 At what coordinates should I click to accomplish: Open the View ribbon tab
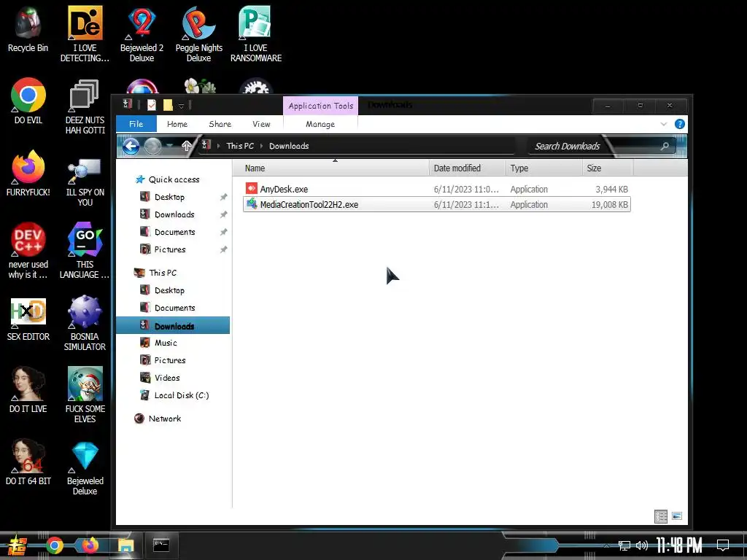pos(262,124)
